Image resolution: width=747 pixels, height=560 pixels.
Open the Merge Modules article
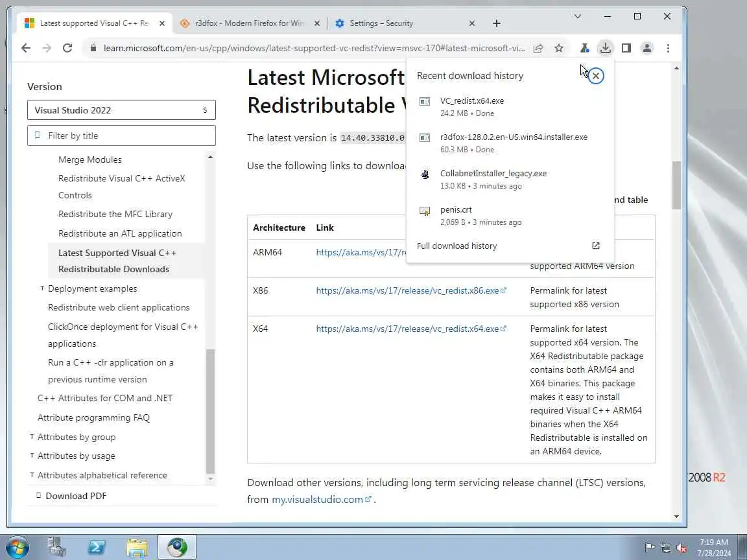click(x=90, y=159)
